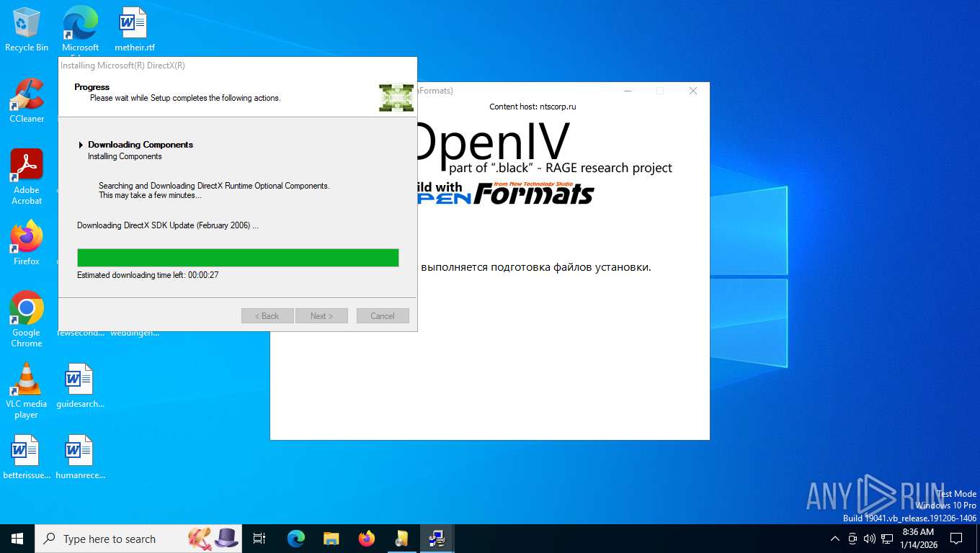Open Firefox desktop shortcut
This screenshot has height=553, width=980.
[27, 243]
